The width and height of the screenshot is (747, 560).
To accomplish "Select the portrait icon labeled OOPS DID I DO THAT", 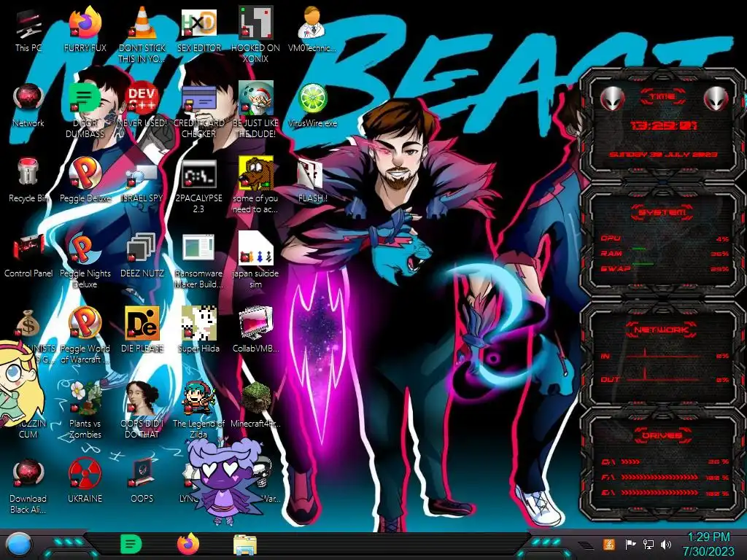I will (142, 410).
